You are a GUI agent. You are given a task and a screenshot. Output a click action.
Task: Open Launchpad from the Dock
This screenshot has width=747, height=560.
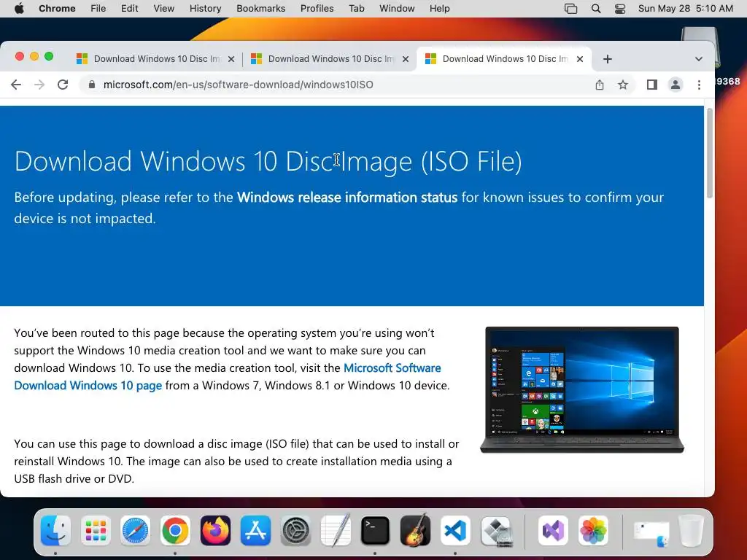click(x=96, y=531)
